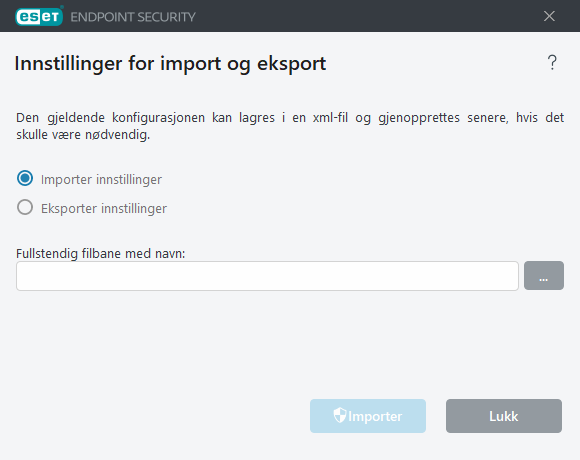Click the Lukk button

click(x=504, y=416)
